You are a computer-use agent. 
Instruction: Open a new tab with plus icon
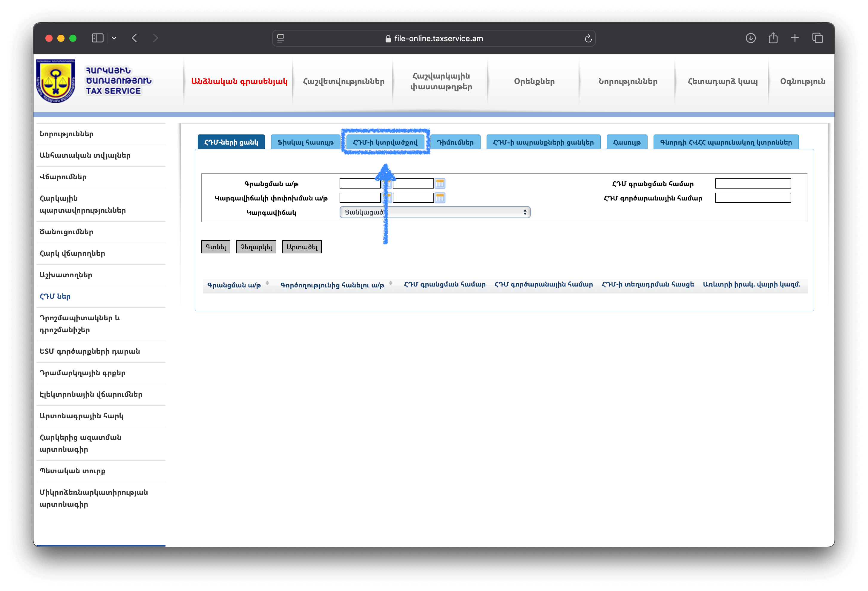coord(795,38)
